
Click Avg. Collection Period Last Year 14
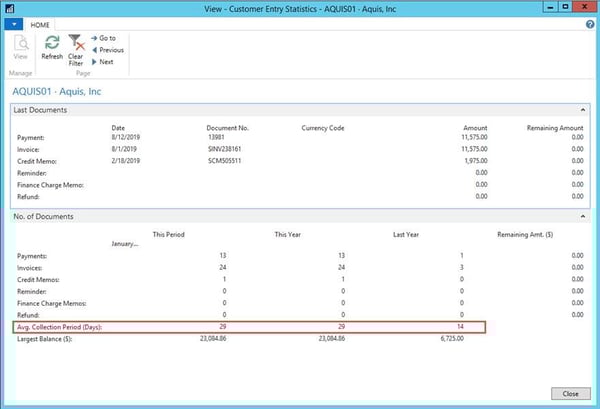(x=460, y=326)
